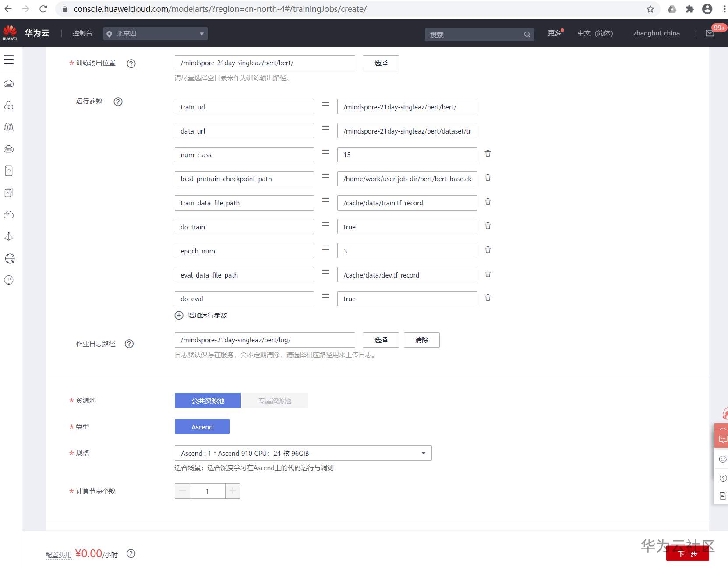Click the plus icon to add run parameter
Screen dimensions: 728x570
[179, 315]
